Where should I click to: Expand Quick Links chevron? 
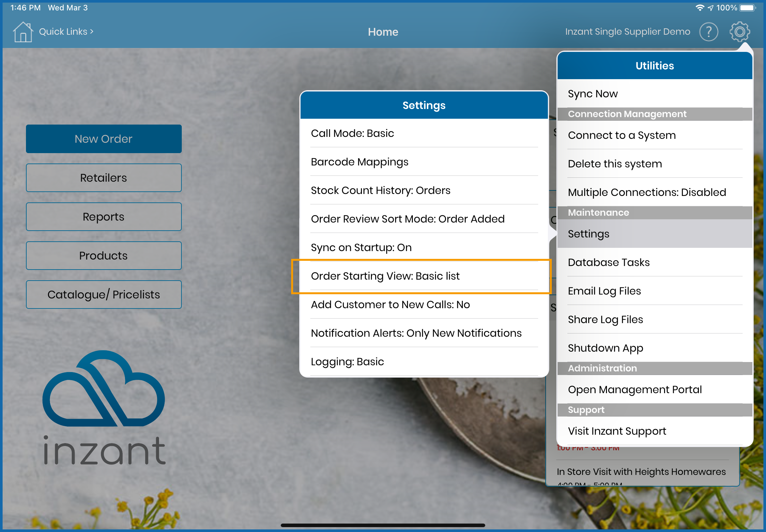tap(92, 31)
